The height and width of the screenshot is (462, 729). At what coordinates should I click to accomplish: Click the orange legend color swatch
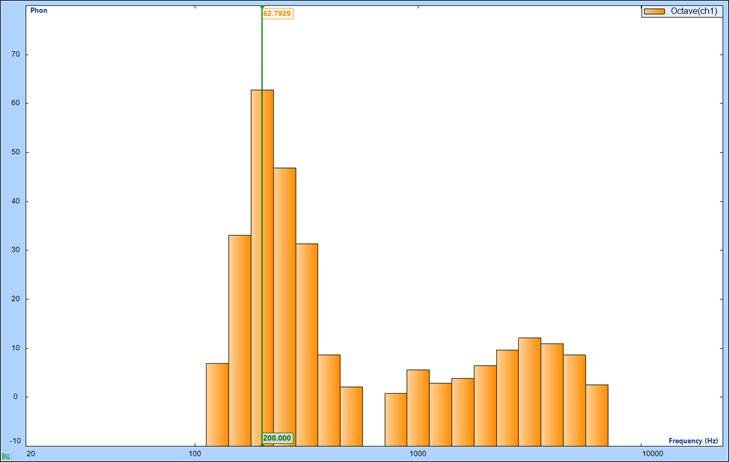(655, 11)
